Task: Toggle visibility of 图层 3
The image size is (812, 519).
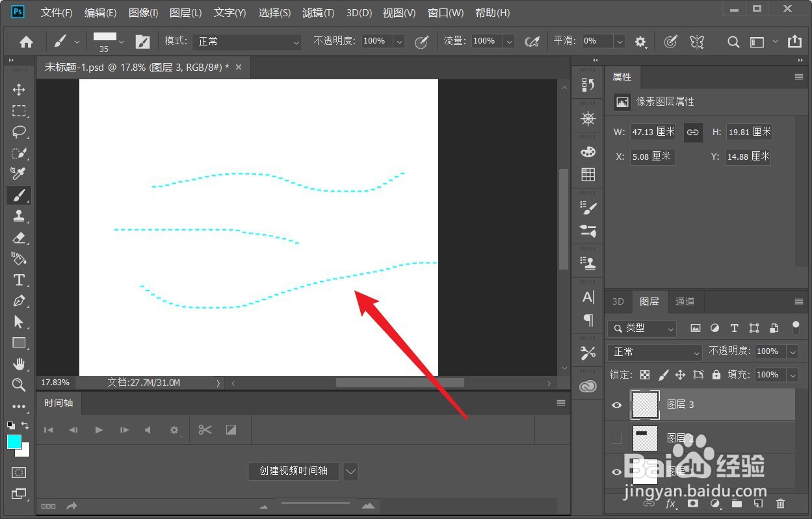Action: point(616,405)
